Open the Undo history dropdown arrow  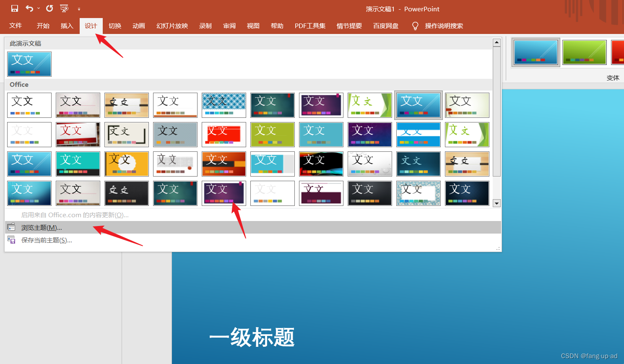point(39,8)
